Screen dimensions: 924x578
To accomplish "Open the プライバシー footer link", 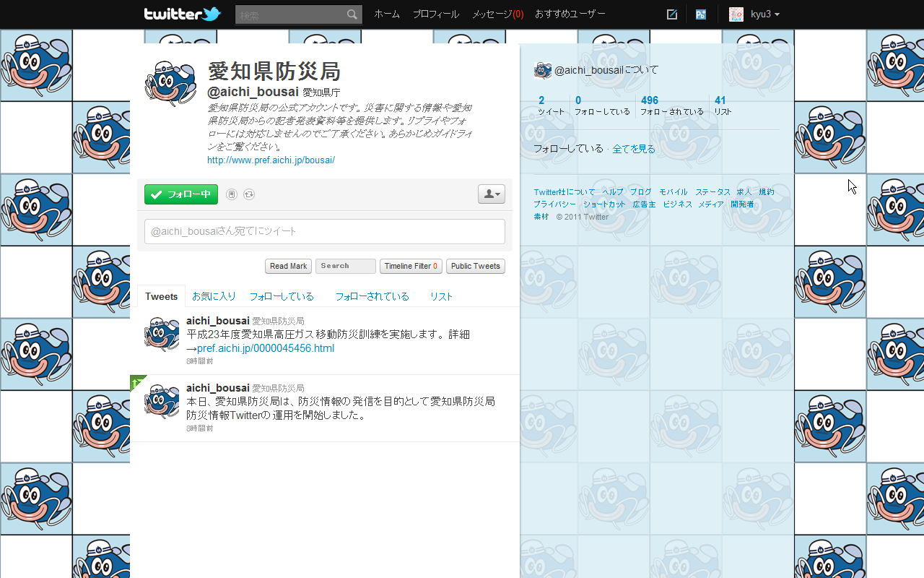I will [555, 204].
